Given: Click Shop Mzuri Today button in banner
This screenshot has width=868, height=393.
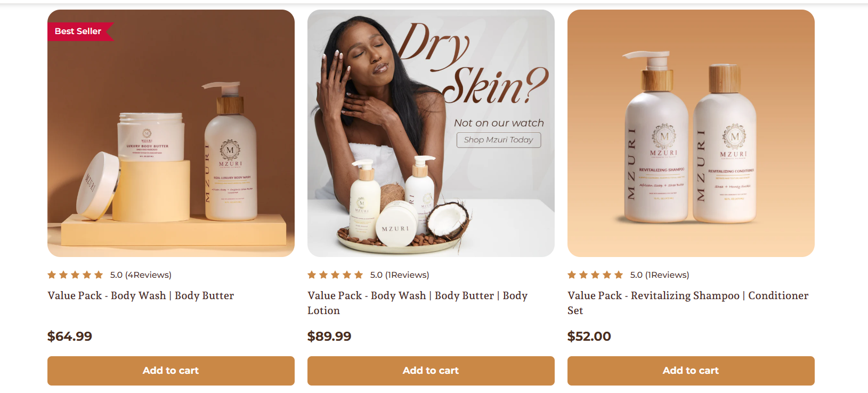Looking at the screenshot, I should pos(499,140).
